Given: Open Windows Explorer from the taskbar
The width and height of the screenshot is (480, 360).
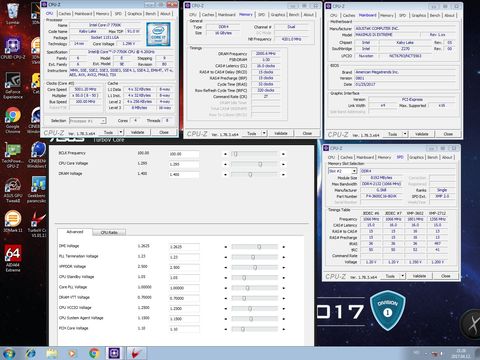Looking at the screenshot, I should [x=51, y=353].
